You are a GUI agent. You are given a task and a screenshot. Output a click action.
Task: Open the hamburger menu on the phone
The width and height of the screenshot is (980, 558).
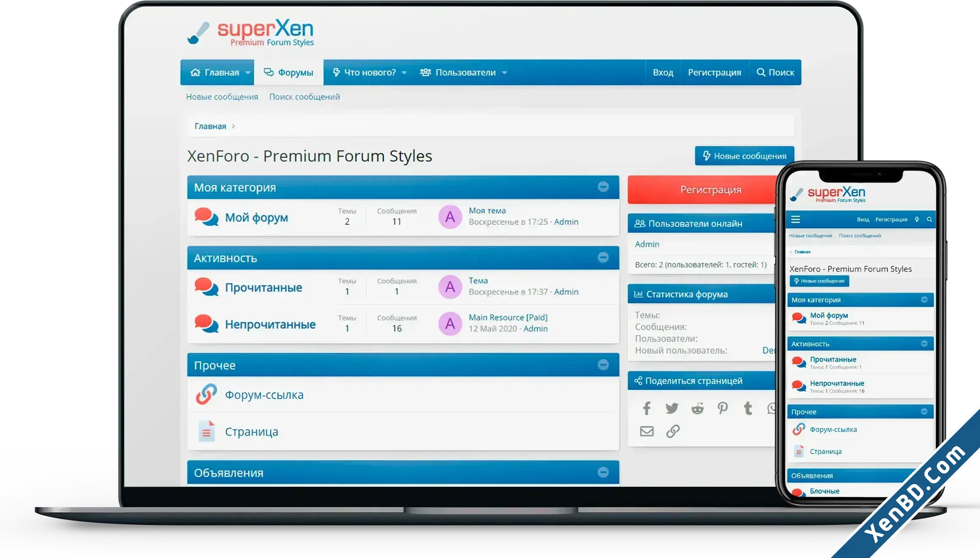point(796,219)
